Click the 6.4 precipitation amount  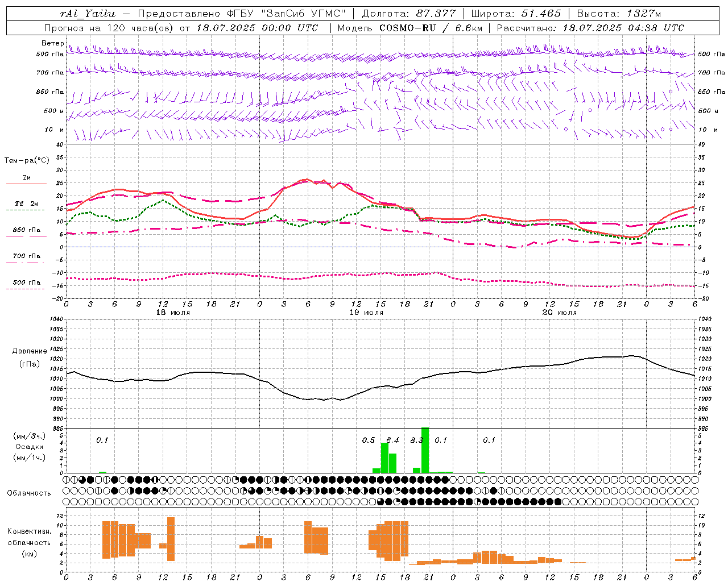point(393,440)
